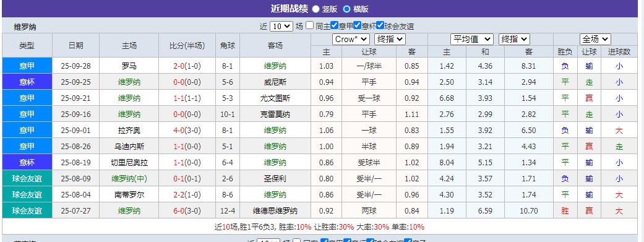Open the 6-0 score against 维德思维罗纳
This screenshot has height=242, width=644.
tap(178, 211)
